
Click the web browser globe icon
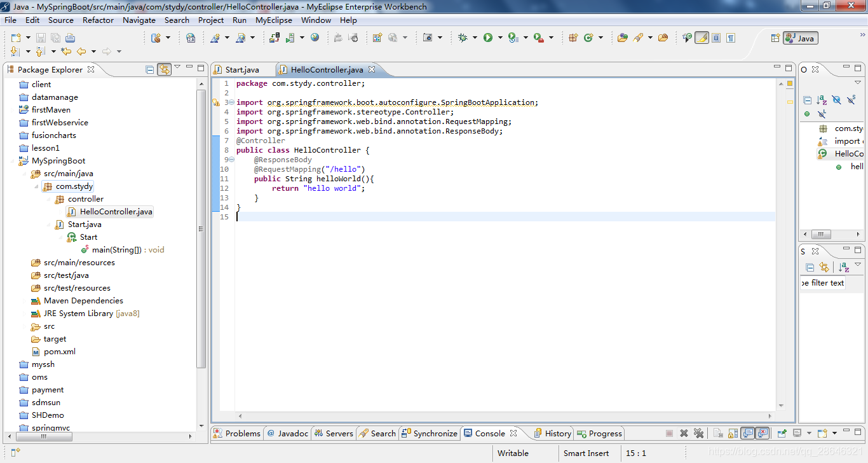click(x=315, y=38)
